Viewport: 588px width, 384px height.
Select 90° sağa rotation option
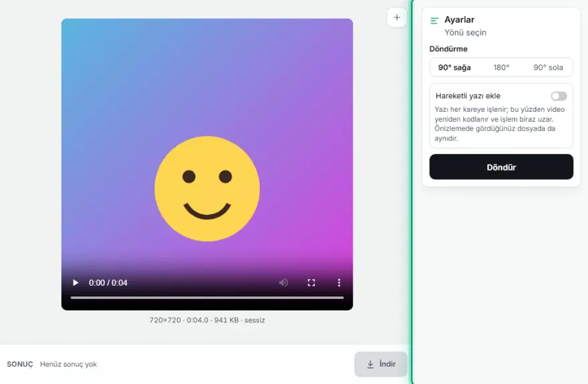pyautogui.click(x=454, y=68)
